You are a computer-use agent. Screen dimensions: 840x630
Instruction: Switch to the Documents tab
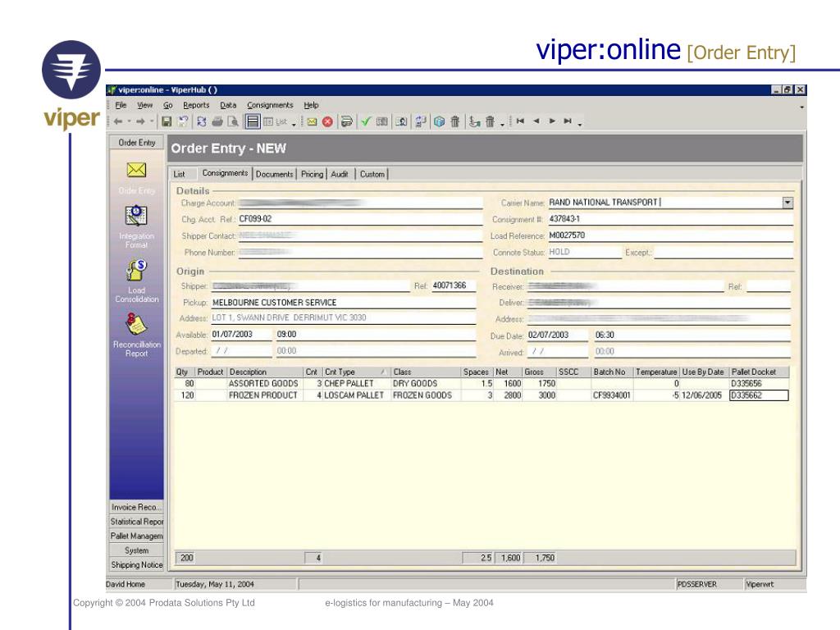tap(274, 174)
